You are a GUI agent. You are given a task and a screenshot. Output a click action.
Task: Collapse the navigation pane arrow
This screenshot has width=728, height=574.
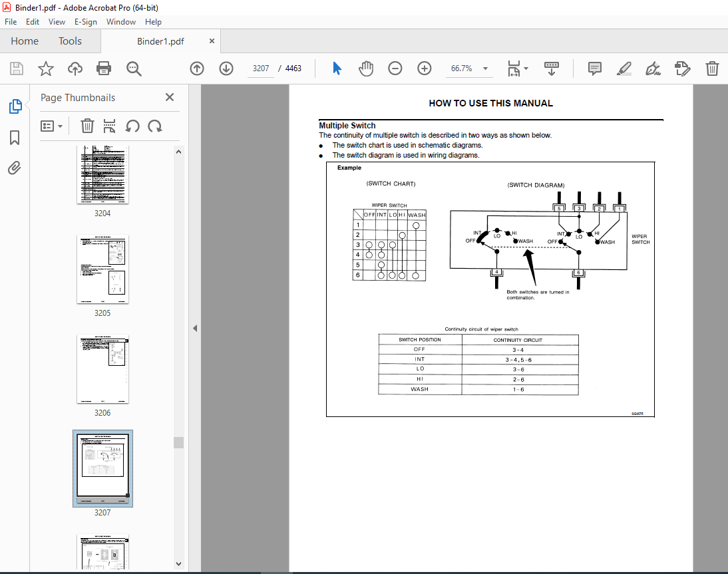(195, 328)
